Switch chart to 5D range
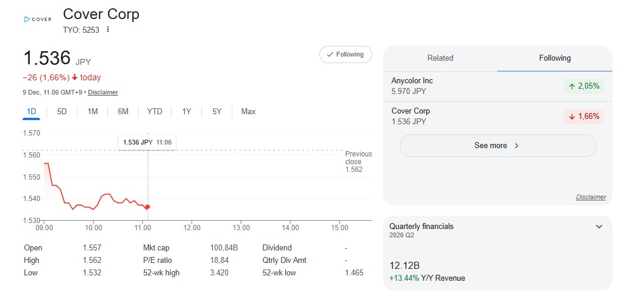644x298 pixels. tap(62, 111)
